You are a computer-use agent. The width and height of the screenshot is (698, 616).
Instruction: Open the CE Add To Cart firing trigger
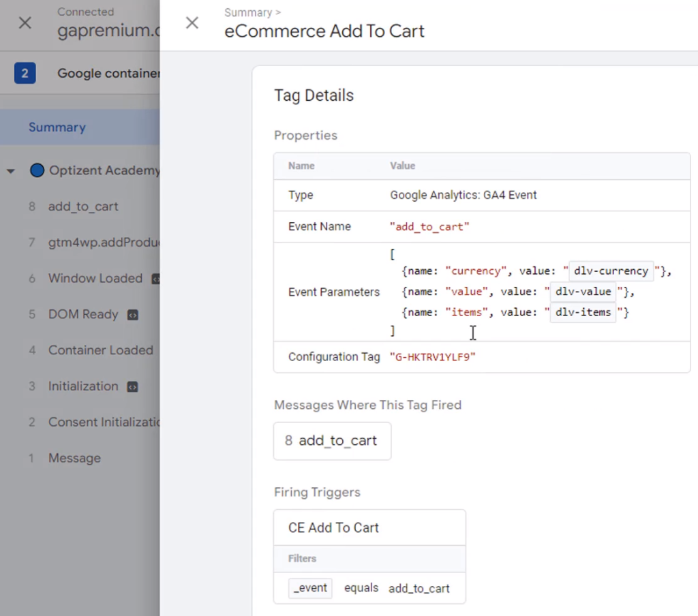point(333,527)
